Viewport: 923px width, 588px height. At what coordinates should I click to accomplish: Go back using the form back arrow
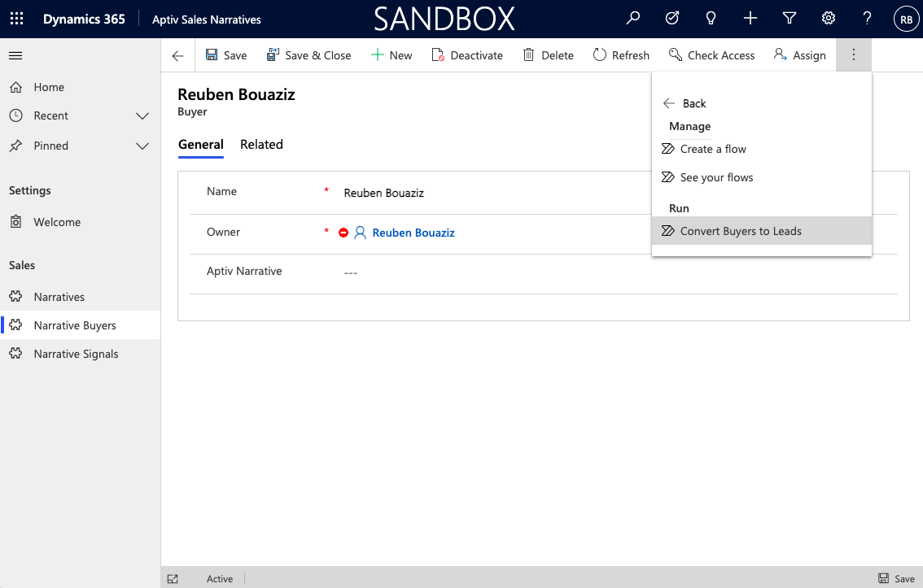point(177,56)
